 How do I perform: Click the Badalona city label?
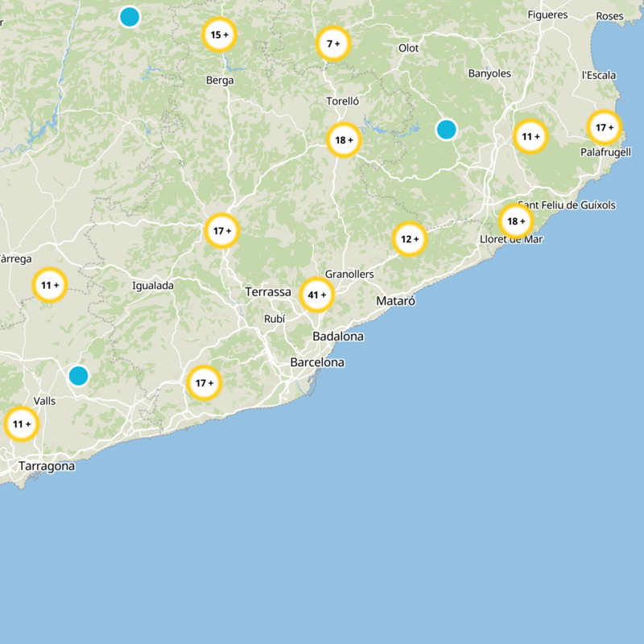[x=338, y=336]
